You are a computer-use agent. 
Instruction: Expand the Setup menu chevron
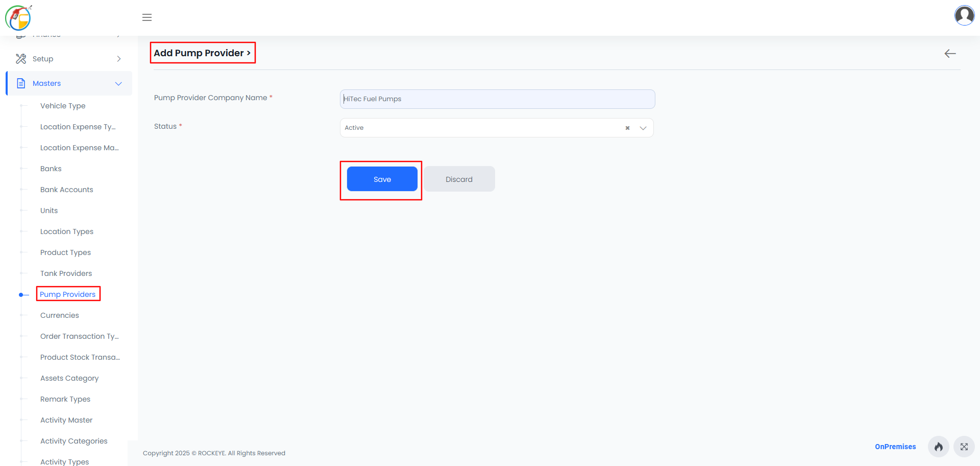coord(119,59)
